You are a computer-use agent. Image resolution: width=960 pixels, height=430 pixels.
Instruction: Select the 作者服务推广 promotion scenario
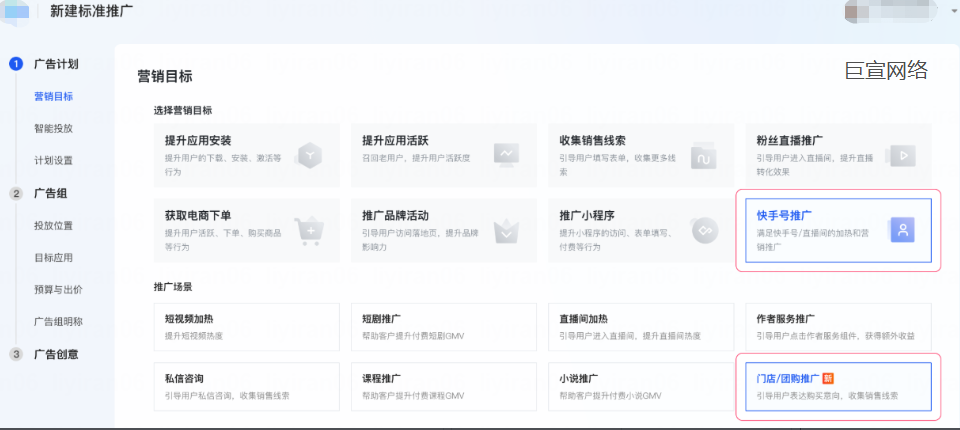click(x=839, y=327)
